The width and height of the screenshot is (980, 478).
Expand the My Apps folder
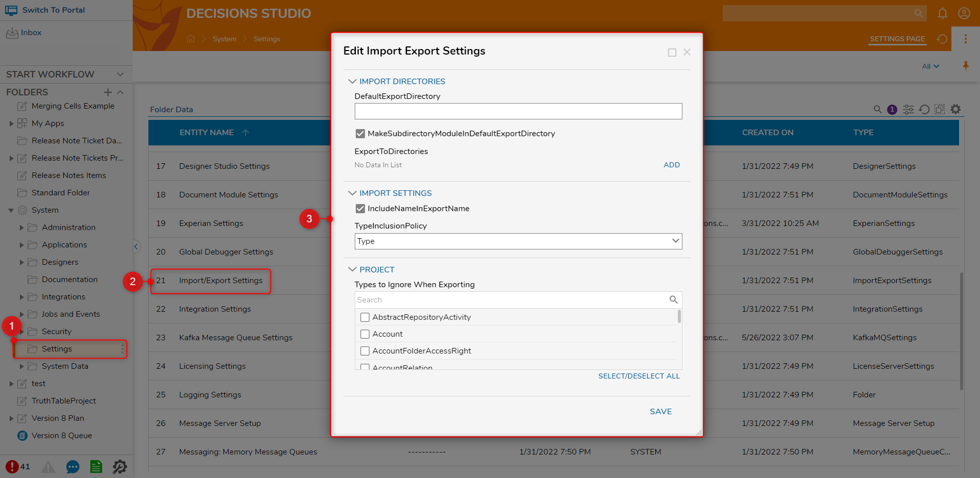click(x=11, y=123)
